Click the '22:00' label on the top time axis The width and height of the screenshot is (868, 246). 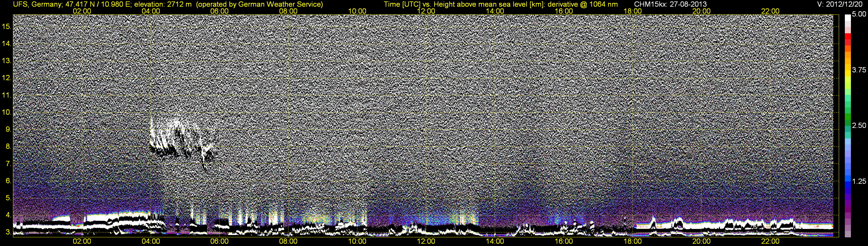[x=770, y=11]
